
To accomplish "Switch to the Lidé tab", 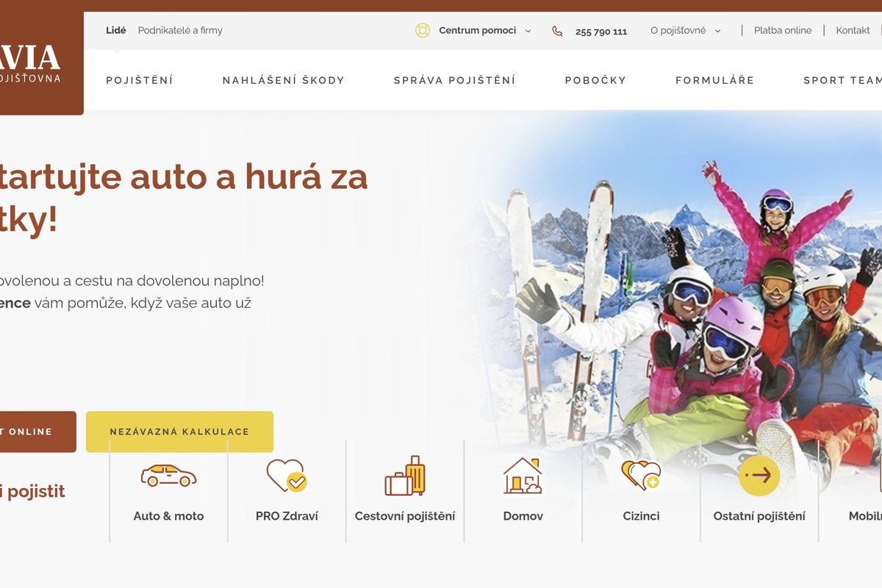I will point(116,31).
